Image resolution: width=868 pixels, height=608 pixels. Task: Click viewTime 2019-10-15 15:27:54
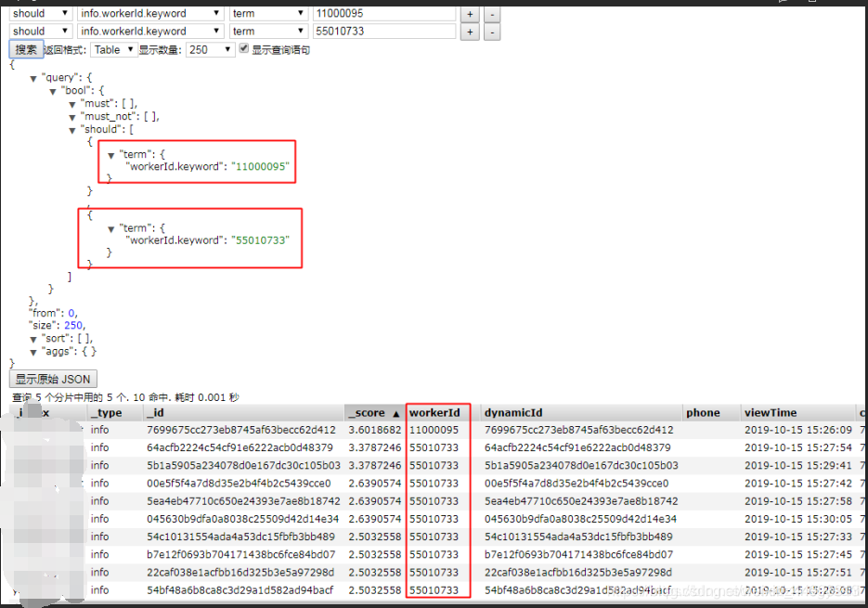coord(798,447)
